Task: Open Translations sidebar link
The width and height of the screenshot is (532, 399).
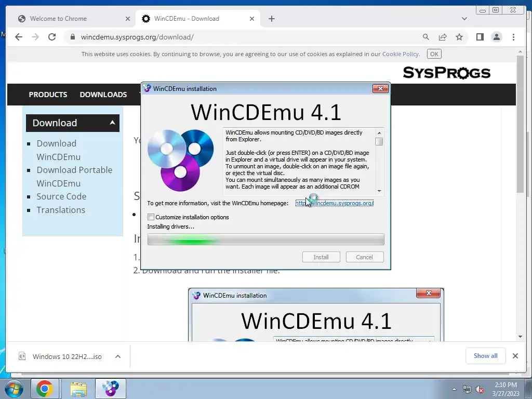Action: (x=61, y=210)
